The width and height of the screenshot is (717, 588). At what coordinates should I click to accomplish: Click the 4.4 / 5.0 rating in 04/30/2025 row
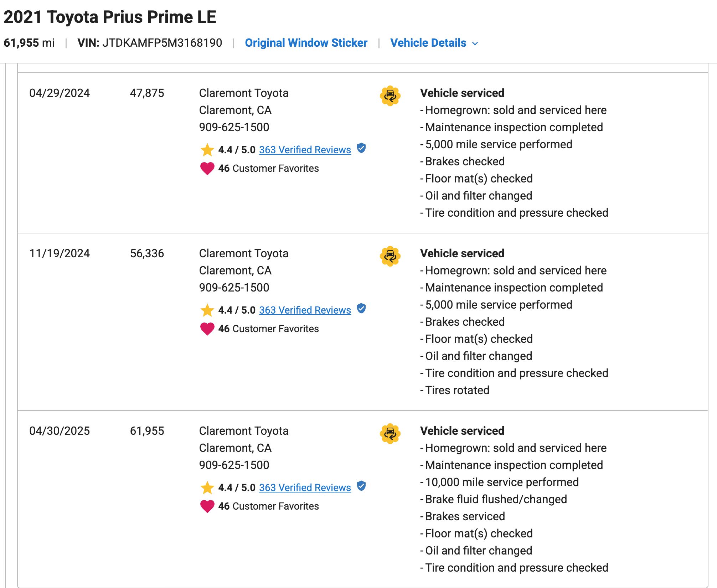point(237,488)
